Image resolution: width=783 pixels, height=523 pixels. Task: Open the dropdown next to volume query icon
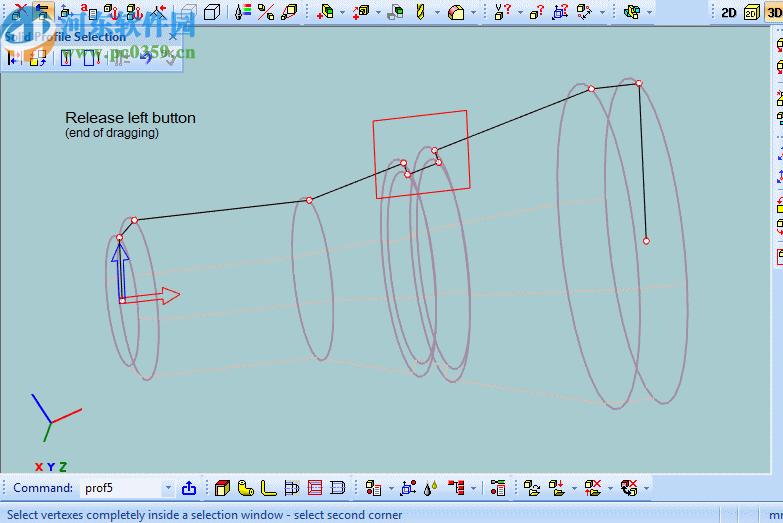[x=520, y=12]
